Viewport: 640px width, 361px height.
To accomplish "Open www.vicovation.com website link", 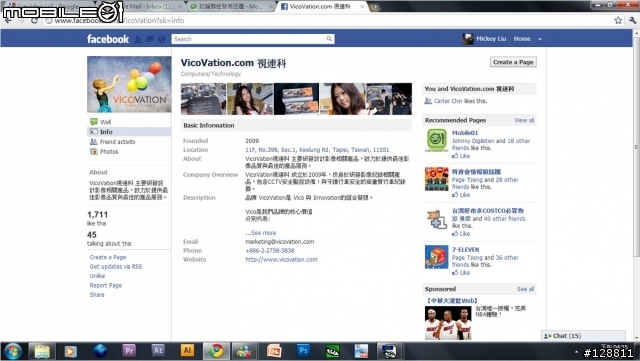I will coord(281,259).
